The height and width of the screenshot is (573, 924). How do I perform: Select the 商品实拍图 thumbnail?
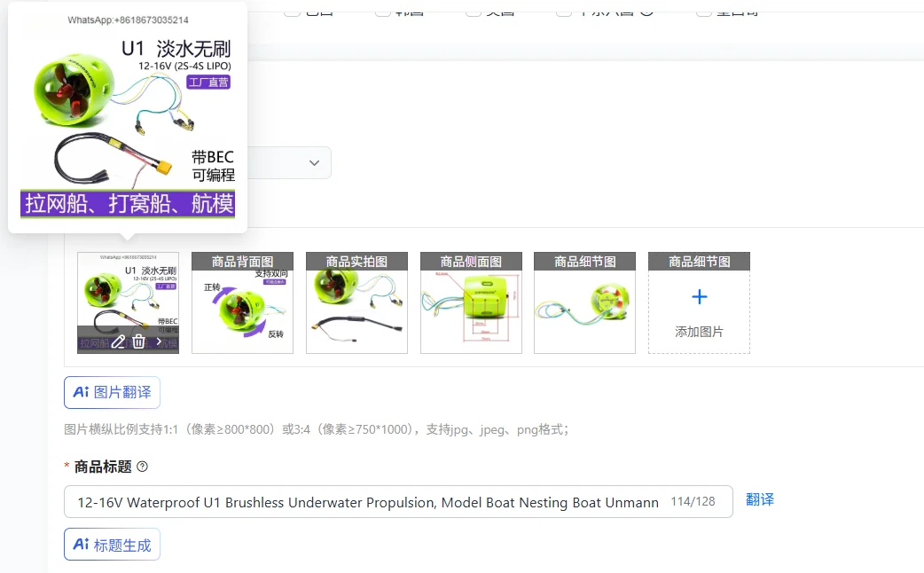(356, 303)
